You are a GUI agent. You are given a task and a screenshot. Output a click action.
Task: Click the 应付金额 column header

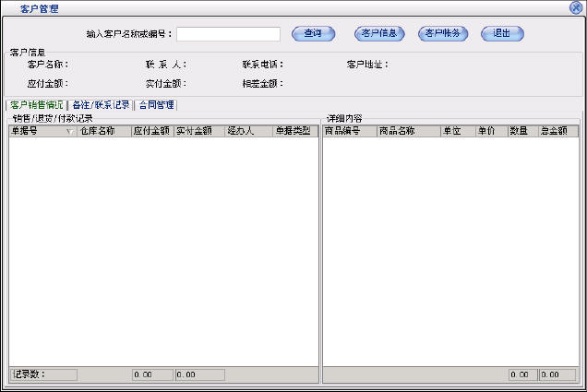coord(151,132)
